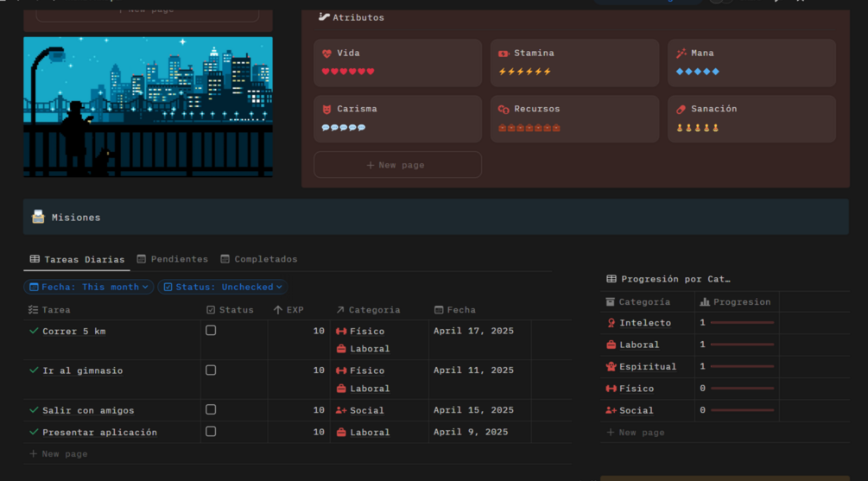The image size is (868, 481).
Task: Click green checkmark beside Presentar aplicación
Action: [34, 431]
